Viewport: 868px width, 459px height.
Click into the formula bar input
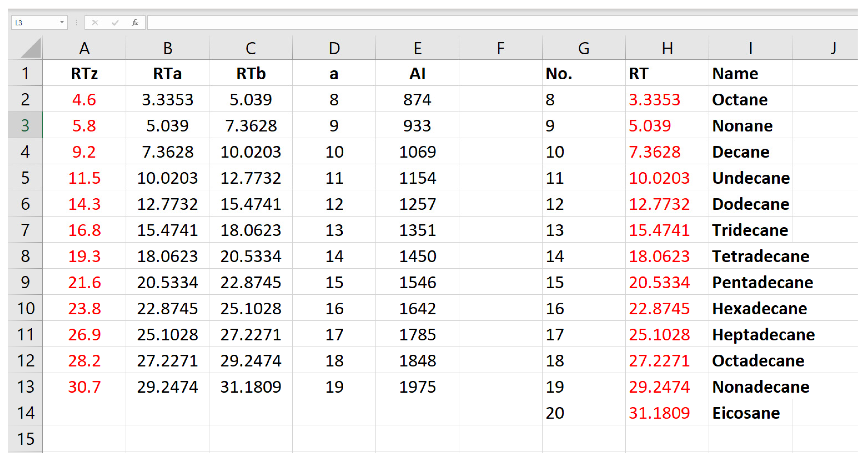[x=472, y=23]
